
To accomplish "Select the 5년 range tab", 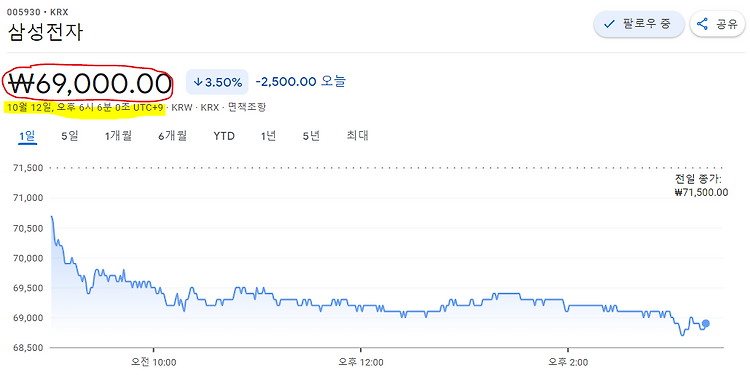I will tap(311, 136).
